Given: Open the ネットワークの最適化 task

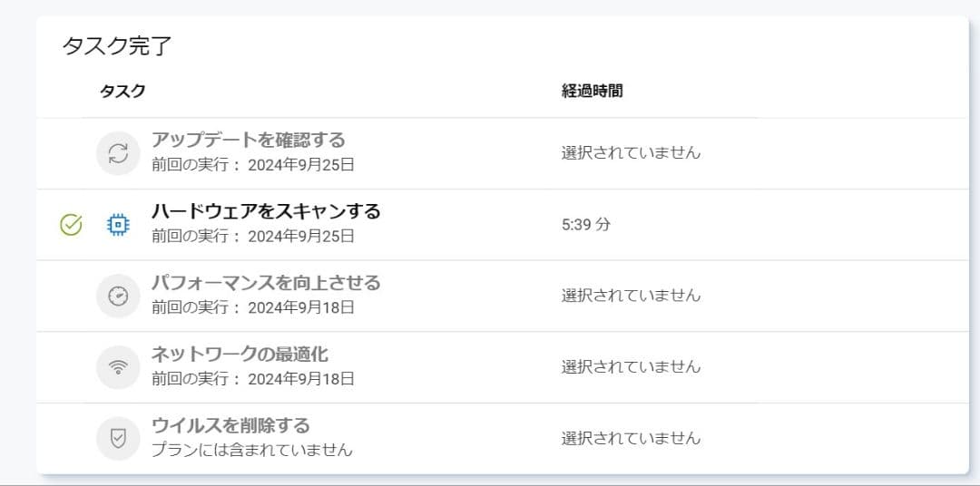Looking at the screenshot, I should pos(240,355).
